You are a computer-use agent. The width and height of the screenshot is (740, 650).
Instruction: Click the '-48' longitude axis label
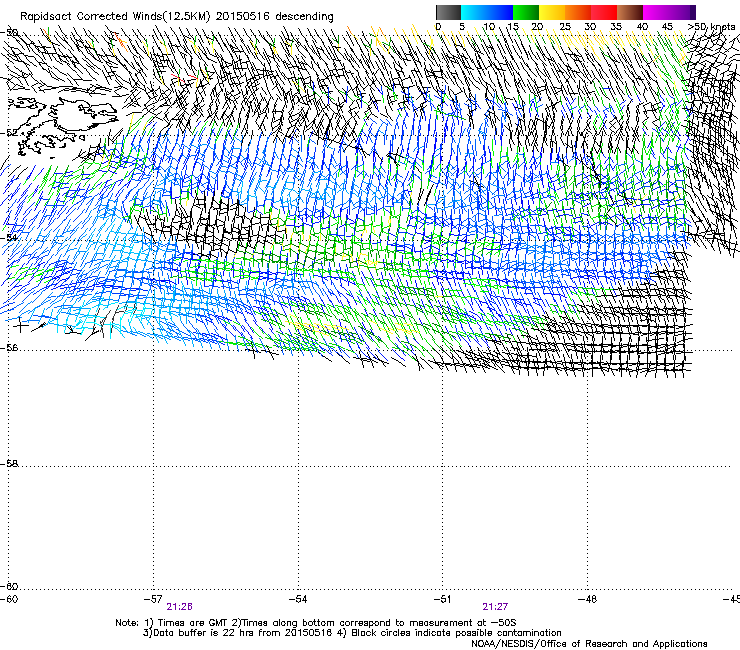(588, 599)
